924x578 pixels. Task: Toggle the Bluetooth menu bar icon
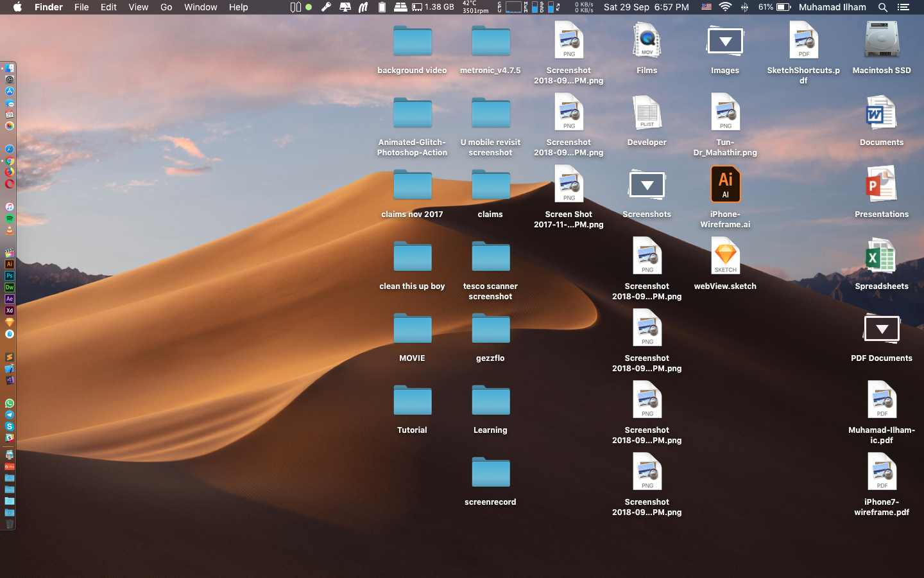(744, 7)
